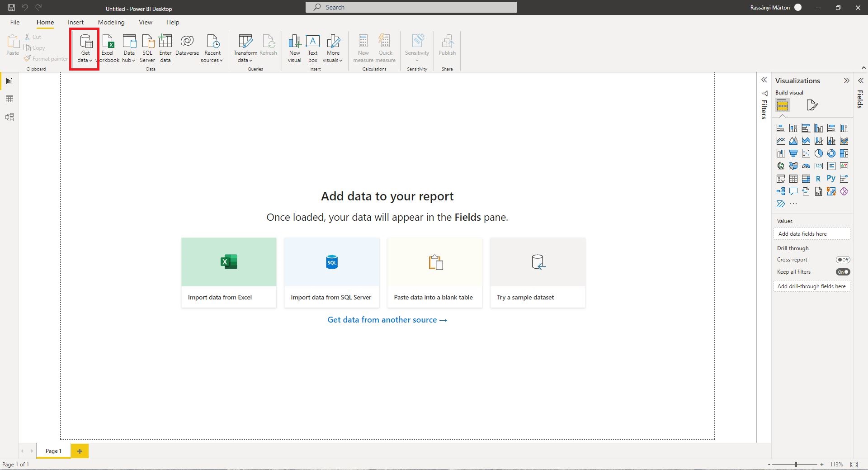Pick the Scatter chart visual
The height and width of the screenshot is (470, 868).
click(x=806, y=153)
